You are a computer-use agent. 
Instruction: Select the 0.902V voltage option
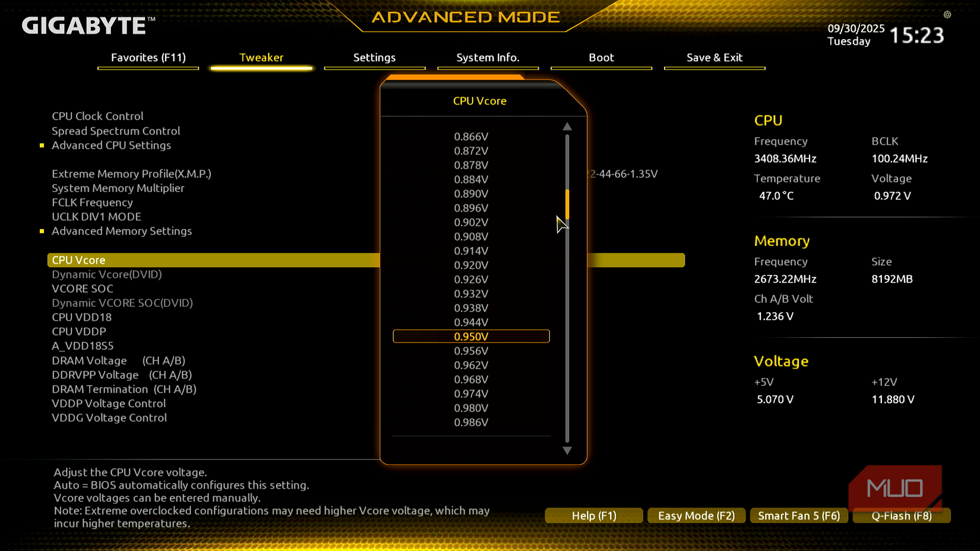coord(471,222)
